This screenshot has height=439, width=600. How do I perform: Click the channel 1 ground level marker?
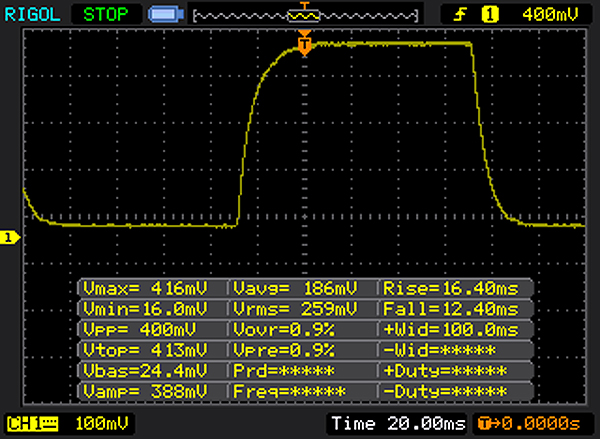pos(10,237)
